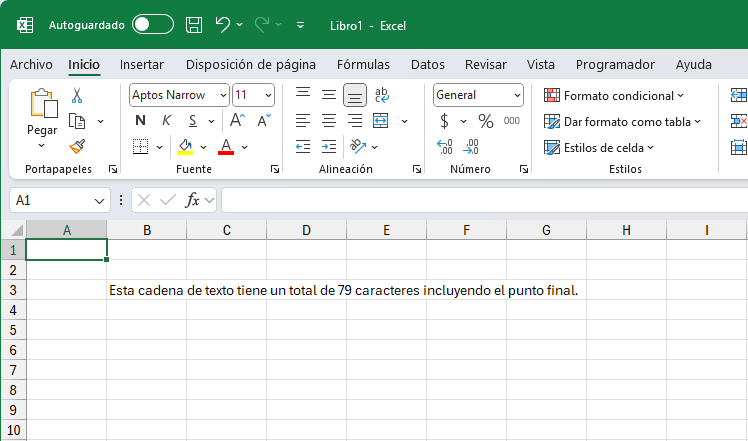Toggle bottom vertical alignment
The height and width of the screenshot is (441, 748).
[355, 95]
